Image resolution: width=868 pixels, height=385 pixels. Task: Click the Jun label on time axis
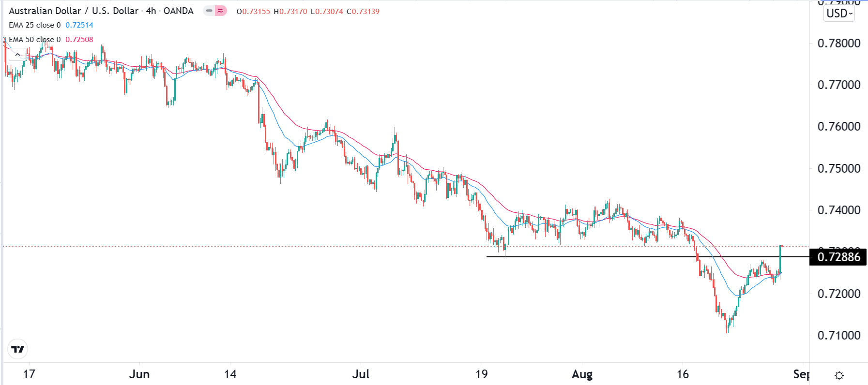click(x=139, y=374)
